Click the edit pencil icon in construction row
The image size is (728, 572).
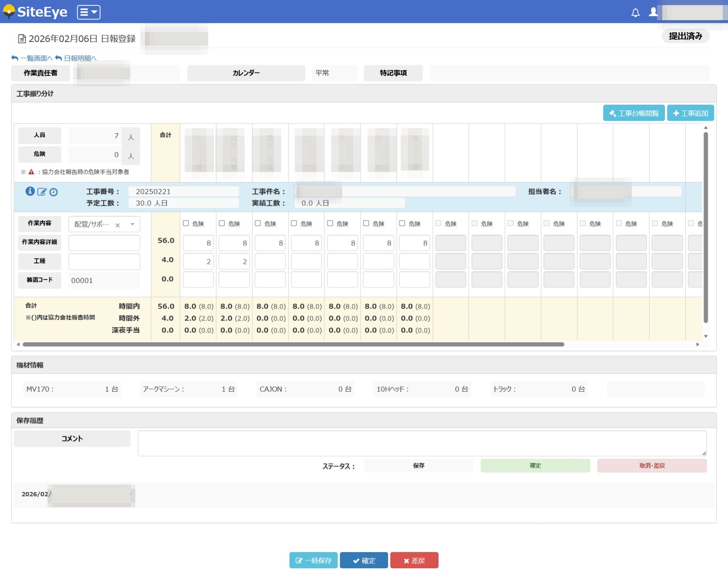click(42, 192)
